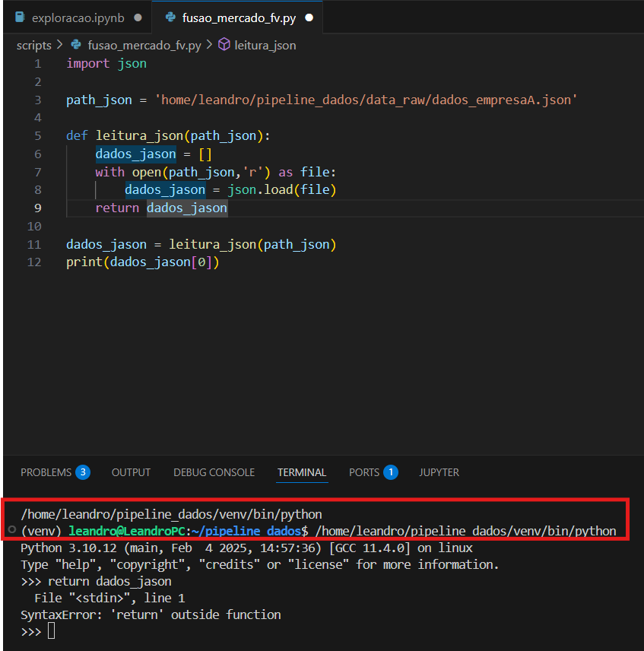Click 'json.load(file)' on line 8
Image resolution: width=644 pixels, height=651 pixels.
[x=282, y=189]
